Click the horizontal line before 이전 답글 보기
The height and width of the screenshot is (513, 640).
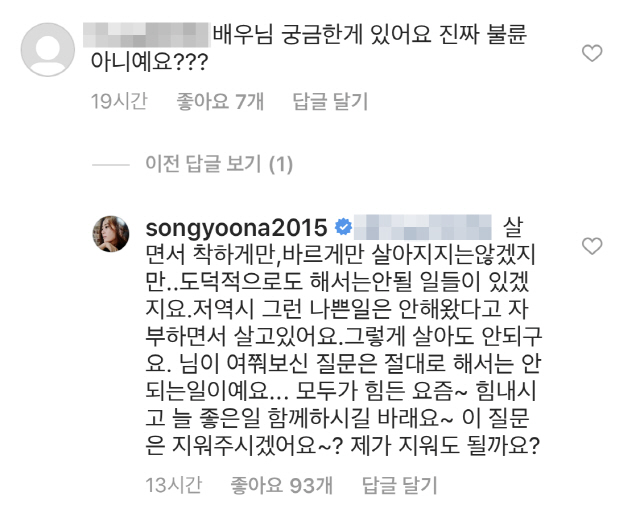111,165
